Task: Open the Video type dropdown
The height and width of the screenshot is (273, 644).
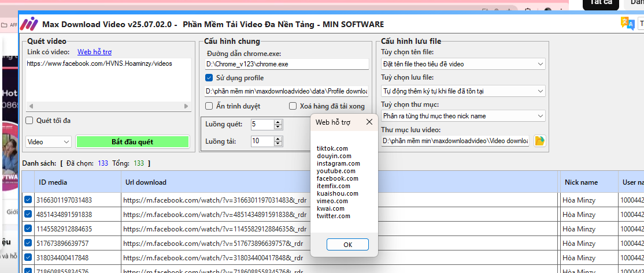Action: pos(49,142)
